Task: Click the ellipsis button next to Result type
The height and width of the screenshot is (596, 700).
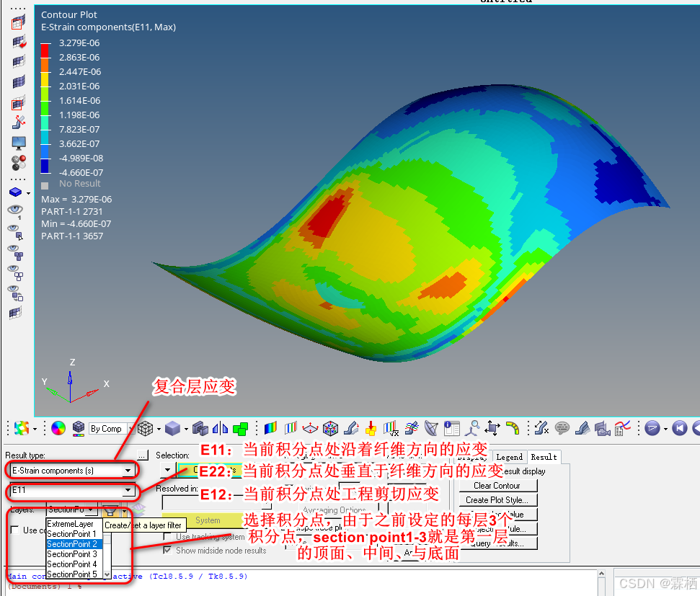Action: coord(143,455)
